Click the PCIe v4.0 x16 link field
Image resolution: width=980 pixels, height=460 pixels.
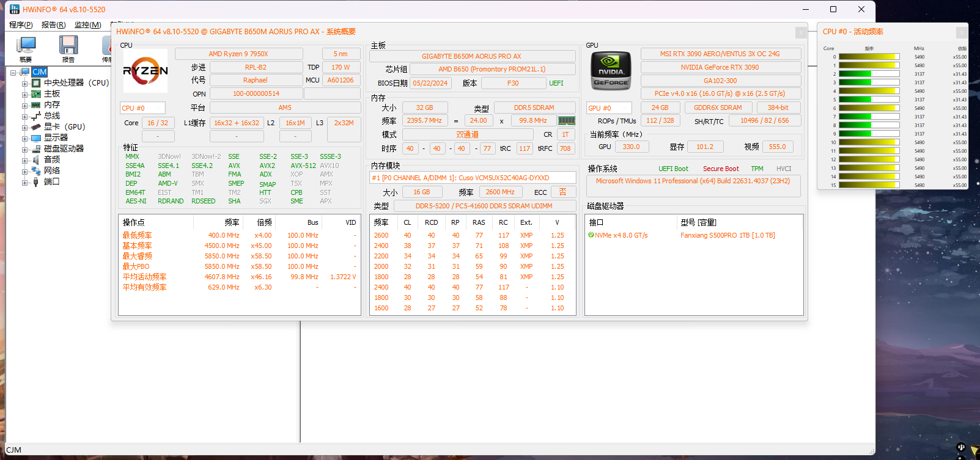[720, 93]
